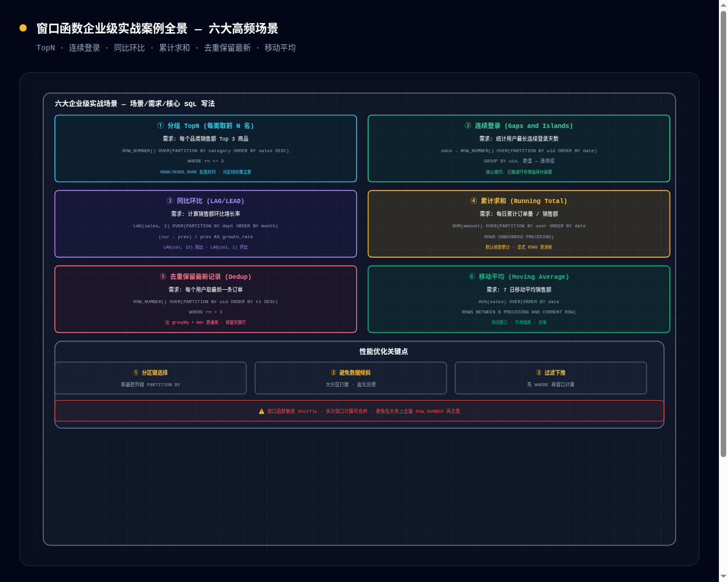Click the SUM(amount) OVER code line
Viewport: 728px width, 582px height.
tap(519, 226)
